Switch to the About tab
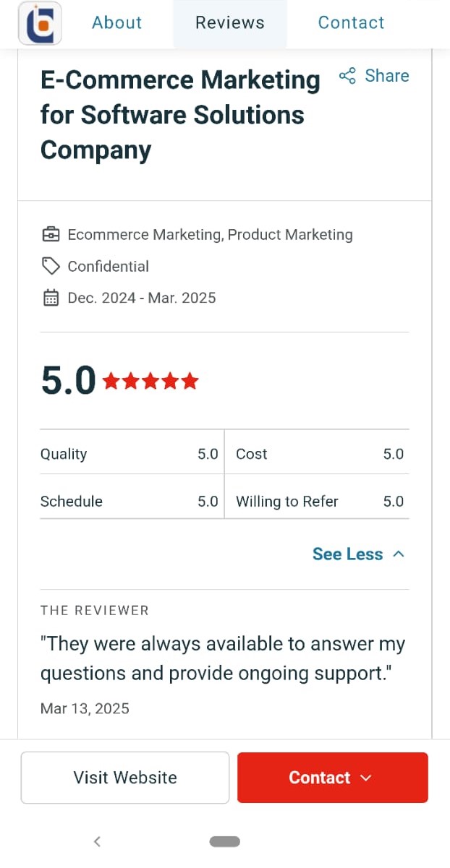 [x=117, y=23]
